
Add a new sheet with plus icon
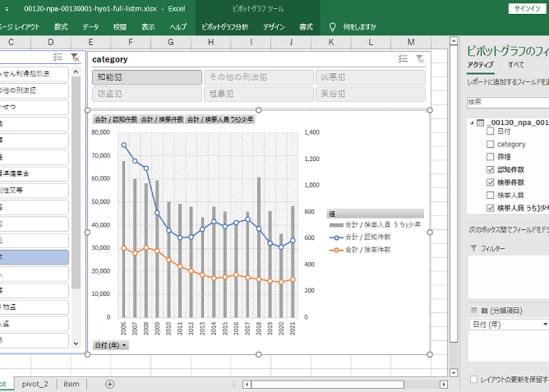tap(109, 384)
